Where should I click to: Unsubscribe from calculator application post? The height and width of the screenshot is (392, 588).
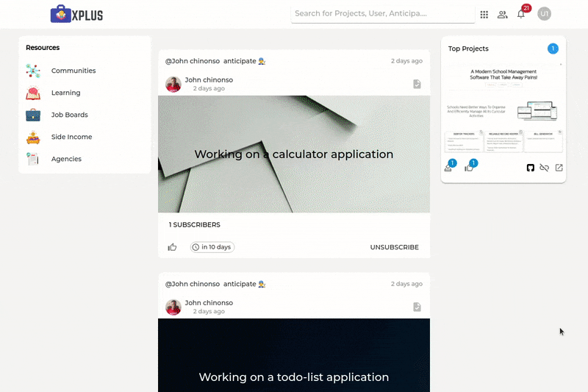[395, 247]
